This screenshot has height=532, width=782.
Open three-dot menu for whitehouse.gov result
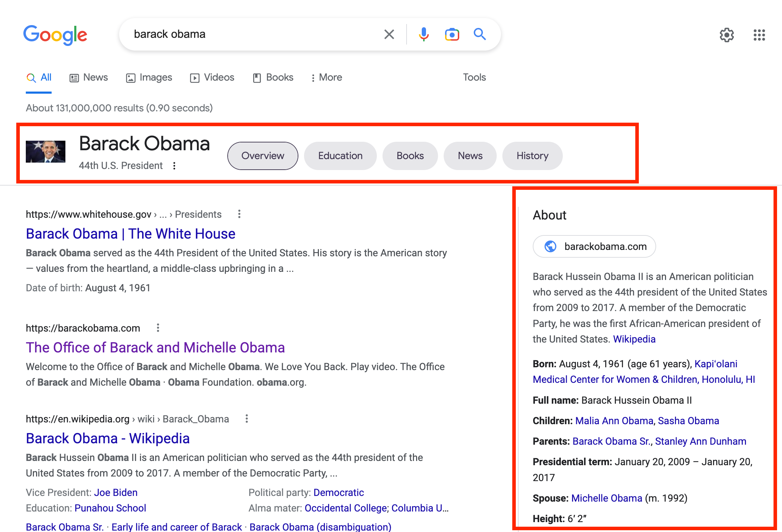click(239, 214)
